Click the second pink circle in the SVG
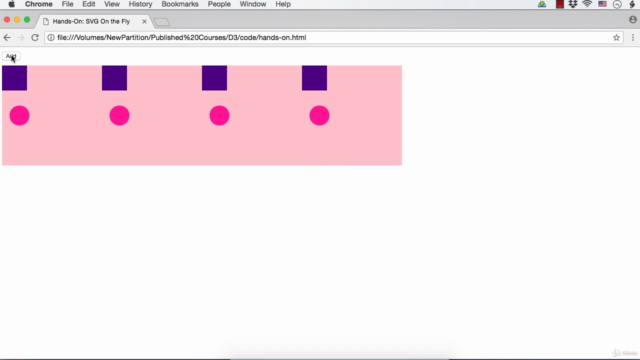Image resolution: width=640 pixels, height=360 pixels. coord(120,116)
